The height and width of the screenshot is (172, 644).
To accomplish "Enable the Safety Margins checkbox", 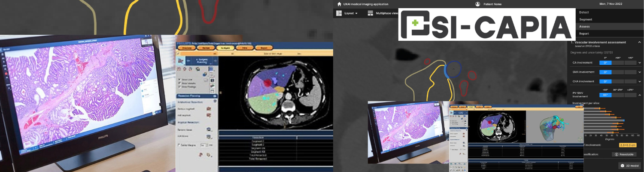I will 179,145.
